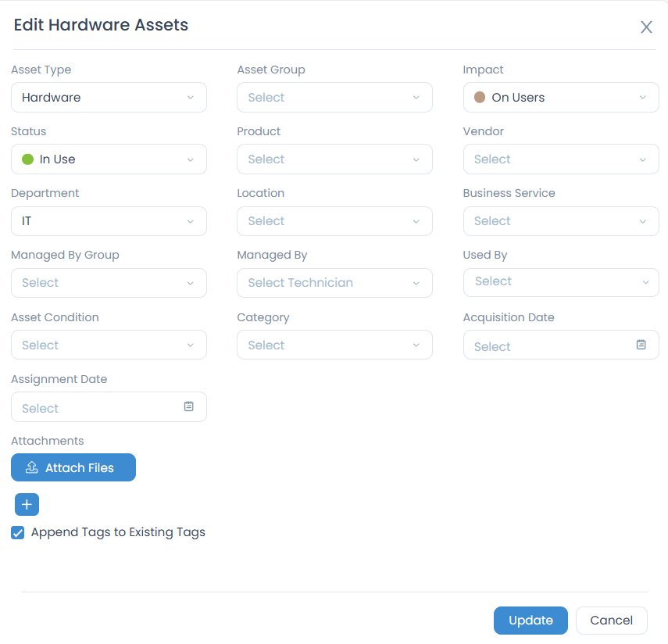The height and width of the screenshot is (644, 668).
Task: Open the Used By dropdown chevron
Action: pos(645,282)
